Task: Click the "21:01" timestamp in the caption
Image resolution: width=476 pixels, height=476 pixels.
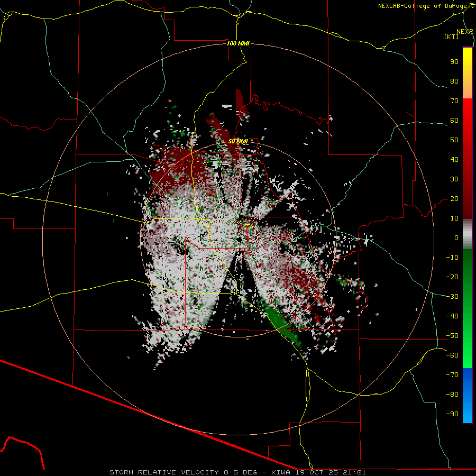Action: tap(353, 472)
